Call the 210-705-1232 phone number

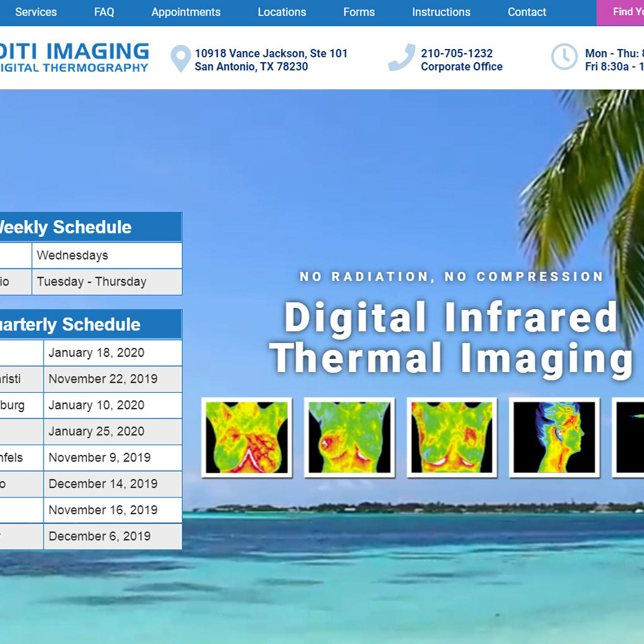click(456, 53)
